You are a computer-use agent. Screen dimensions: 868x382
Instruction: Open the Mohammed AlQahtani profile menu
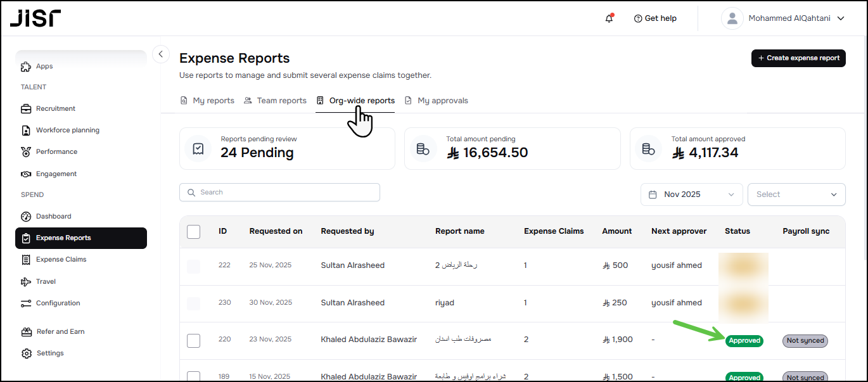point(786,18)
